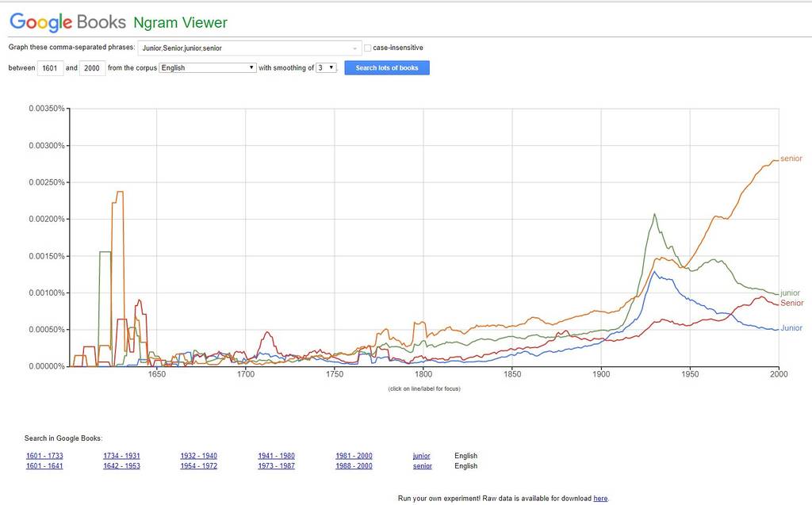812x505 pixels.
Task: Focus the green 'junior' line label
Action: pos(790,293)
